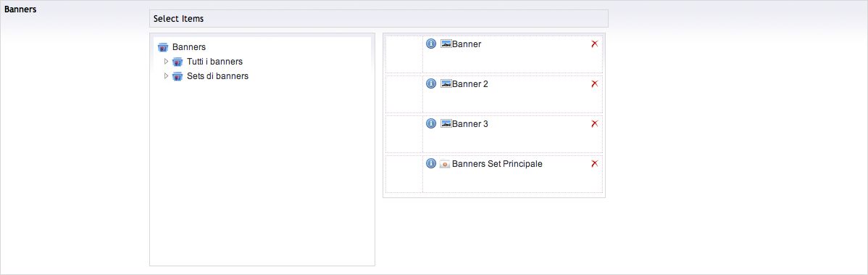
Task: Remove Banners Set Principale with red X
Action: (x=595, y=163)
